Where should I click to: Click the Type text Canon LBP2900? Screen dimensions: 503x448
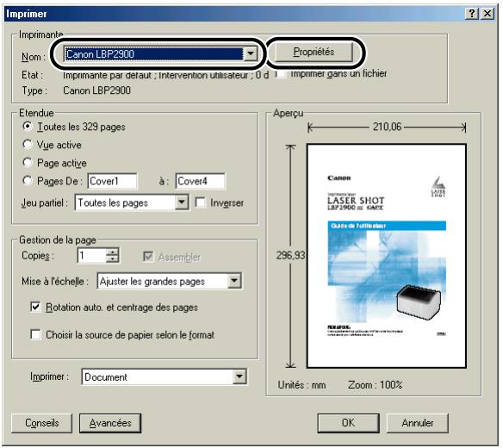[96, 90]
